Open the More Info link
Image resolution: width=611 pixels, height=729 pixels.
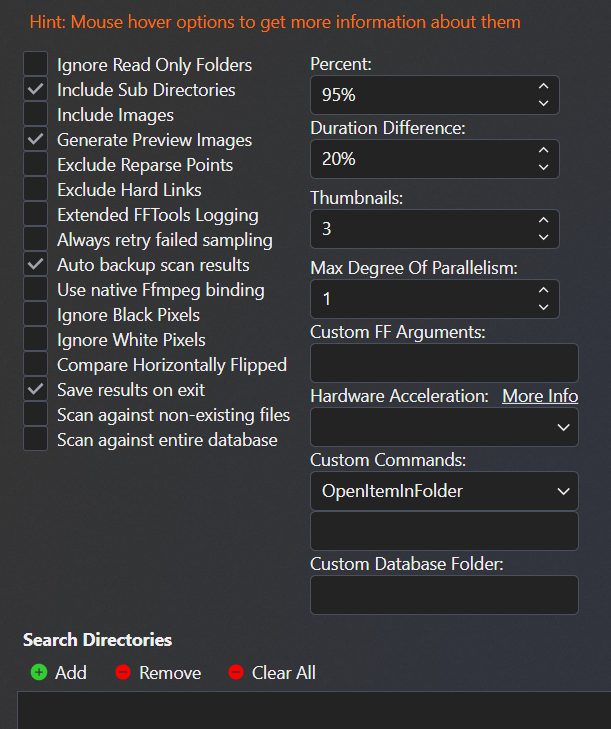click(x=540, y=396)
